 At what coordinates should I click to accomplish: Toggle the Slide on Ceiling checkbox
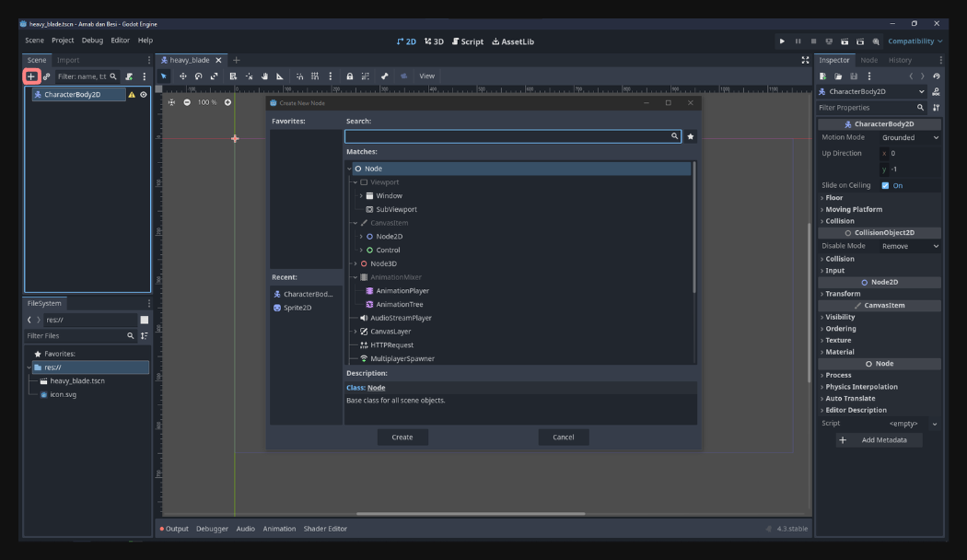tap(885, 185)
